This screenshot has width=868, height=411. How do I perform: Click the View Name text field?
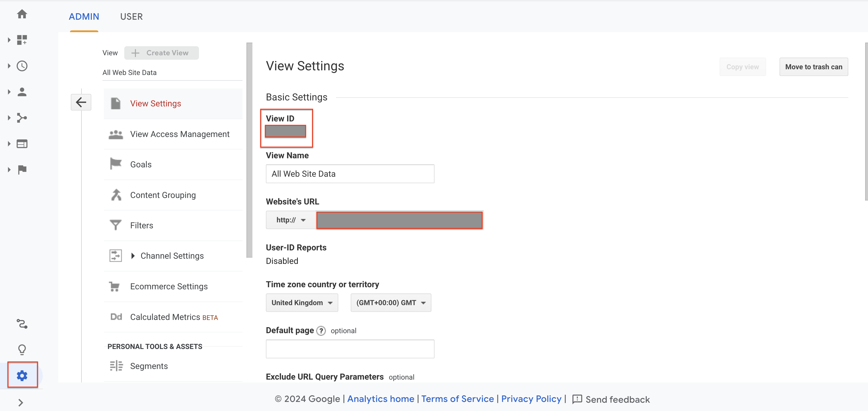click(350, 174)
